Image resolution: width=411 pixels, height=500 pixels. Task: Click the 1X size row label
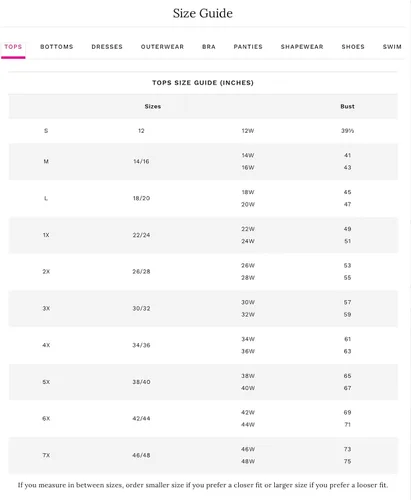coord(46,235)
